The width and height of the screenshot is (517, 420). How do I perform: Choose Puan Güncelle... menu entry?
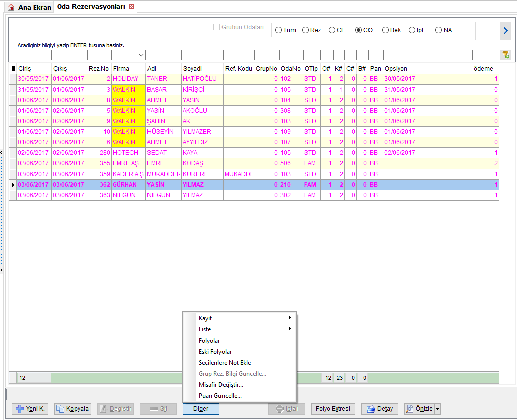point(240,396)
